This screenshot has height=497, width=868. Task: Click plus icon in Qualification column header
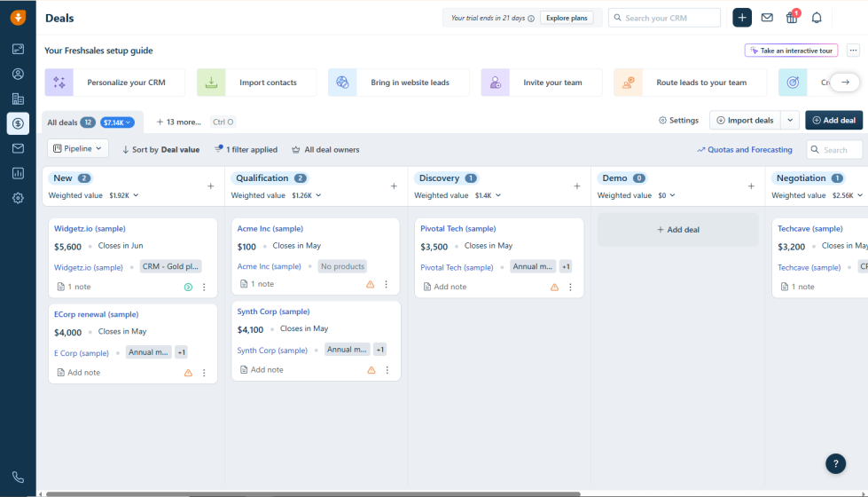coord(394,186)
